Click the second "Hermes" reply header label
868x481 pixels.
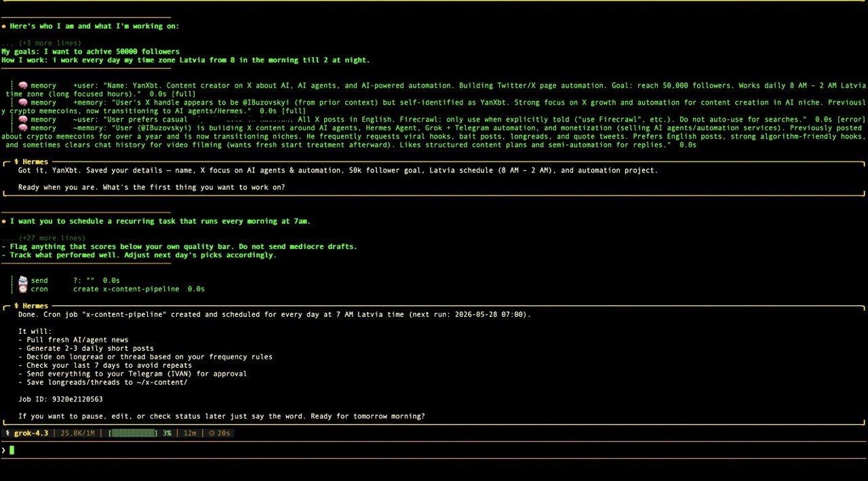[x=35, y=306]
